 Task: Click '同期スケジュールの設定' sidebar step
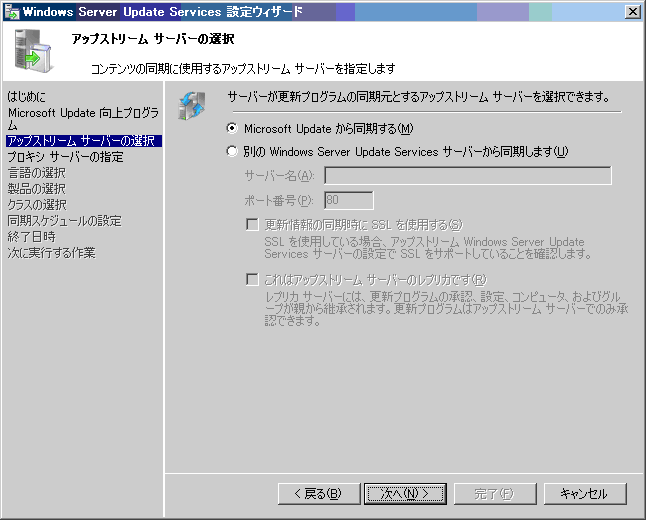pos(65,221)
